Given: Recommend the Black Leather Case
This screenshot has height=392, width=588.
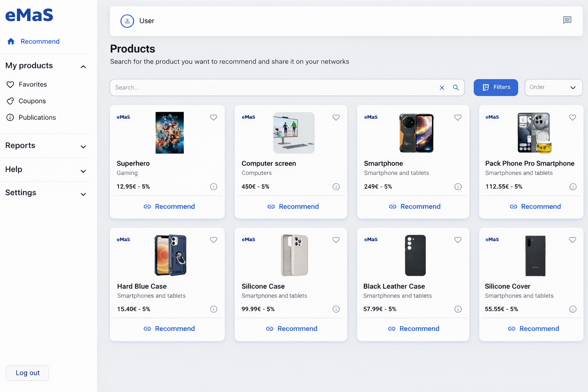Looking at the screenshot, I should [413, 328].
